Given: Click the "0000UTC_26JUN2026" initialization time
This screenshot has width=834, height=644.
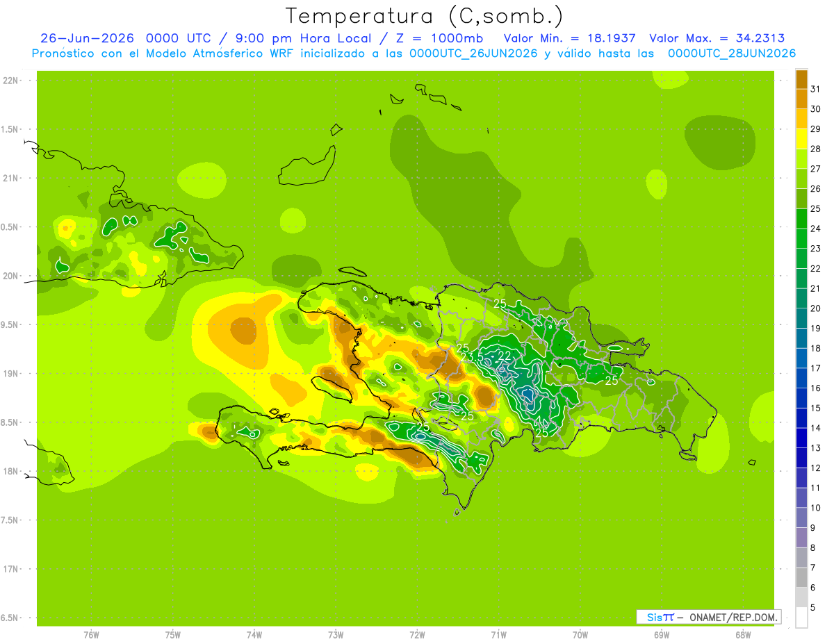Looking at the screenshot, I should coord(473,53).
